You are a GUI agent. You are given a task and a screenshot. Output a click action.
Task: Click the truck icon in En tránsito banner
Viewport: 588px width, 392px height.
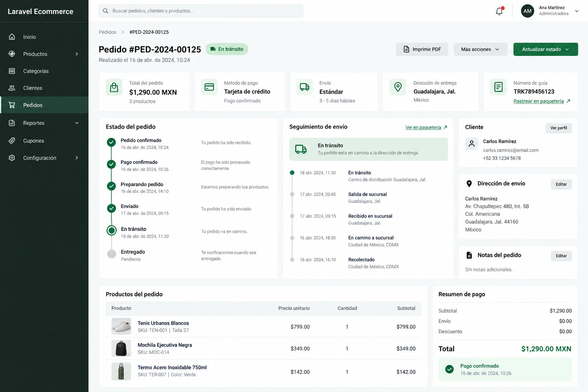click(301, 149)
